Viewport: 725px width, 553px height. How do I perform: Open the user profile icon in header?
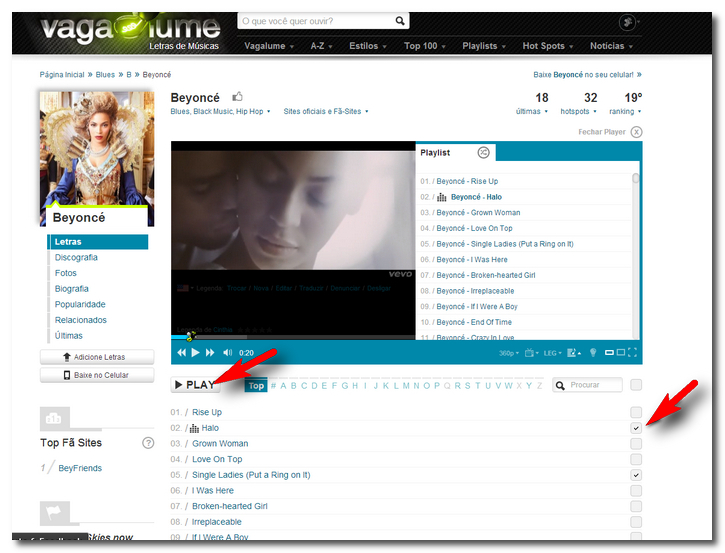pyautogui.click(x=627, y=22)
